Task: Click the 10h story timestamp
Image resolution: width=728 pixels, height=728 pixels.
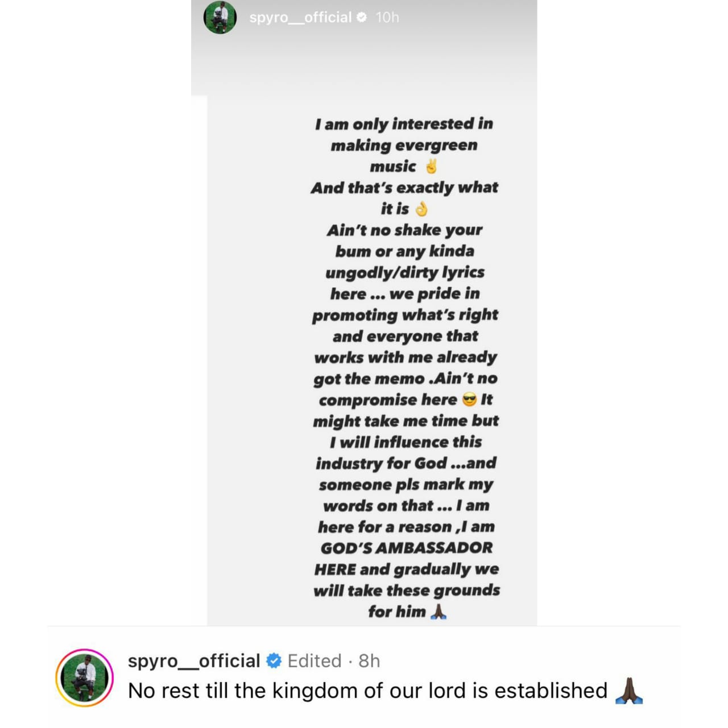Action: (387, 18)
